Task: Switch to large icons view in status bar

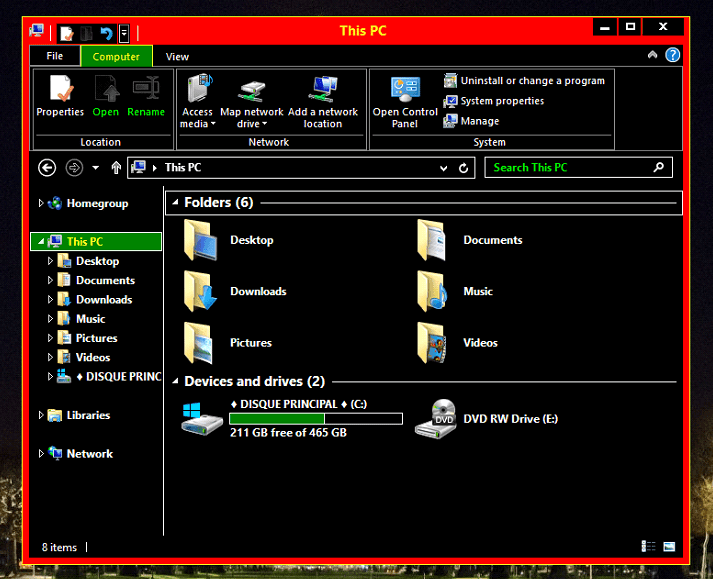Action: (669, 547)
